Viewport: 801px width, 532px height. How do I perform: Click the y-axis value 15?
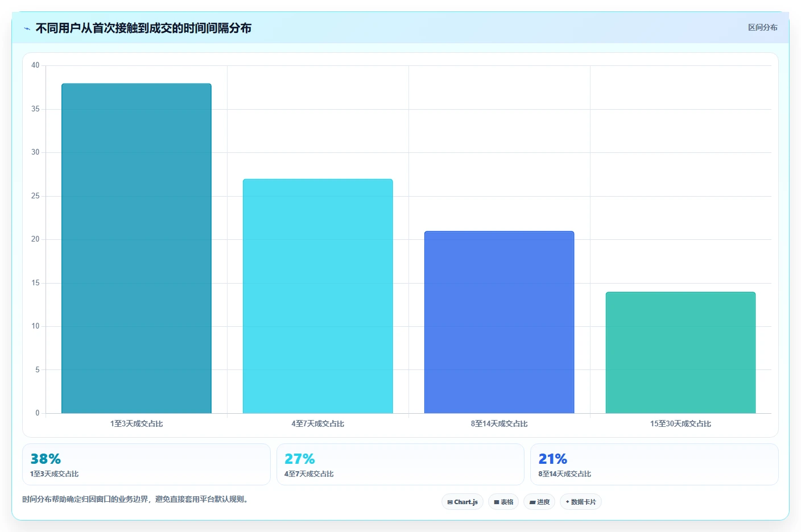pos(35,282)
